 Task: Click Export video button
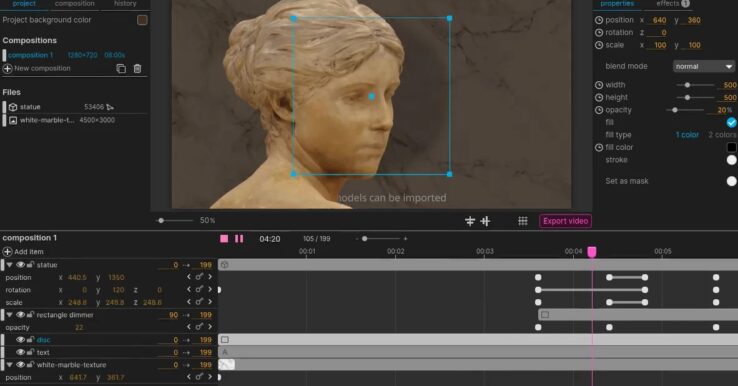tap(565, 221)
